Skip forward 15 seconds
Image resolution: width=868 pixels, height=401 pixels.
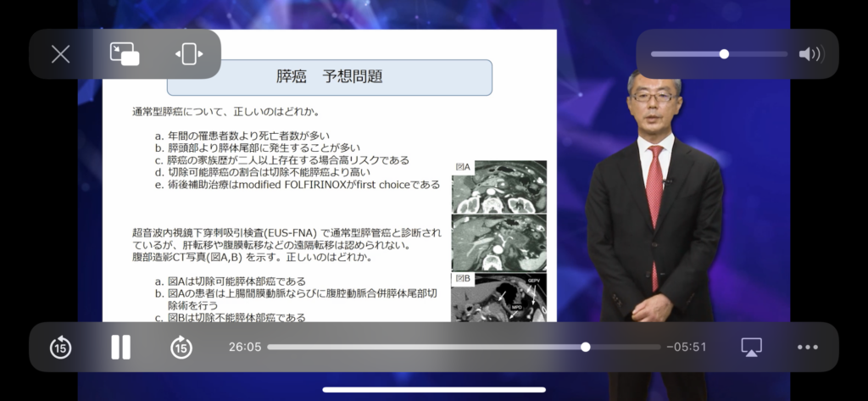[x=181, y=347]
